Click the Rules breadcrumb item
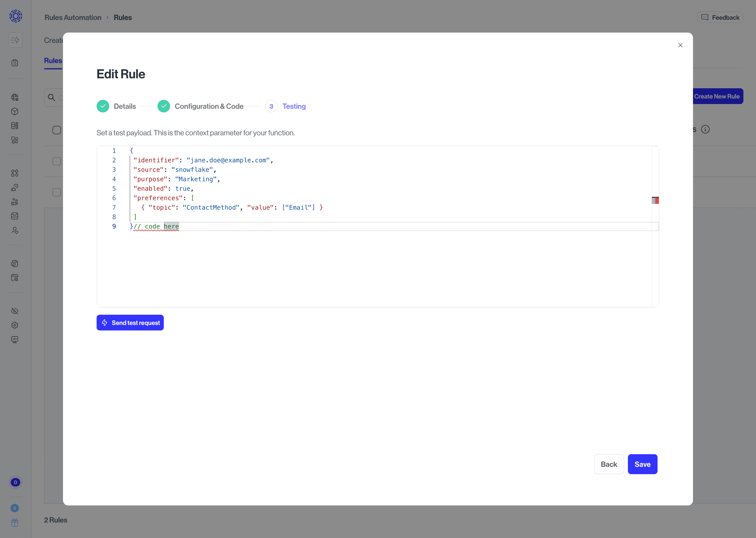This screenshot has height=538, width=756. tap(123, 18)
